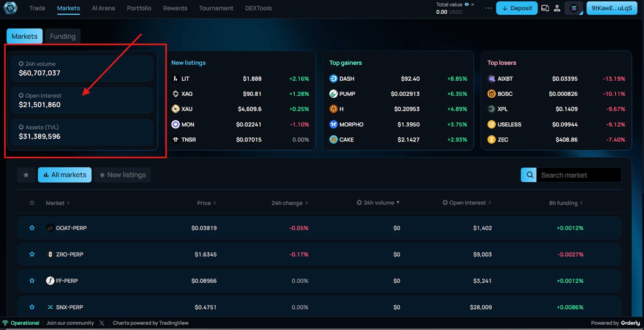Click the AIXBT icon in Top losers
Image resolution: width=644 pixels, height=330 pixels.
coord(491,79)
